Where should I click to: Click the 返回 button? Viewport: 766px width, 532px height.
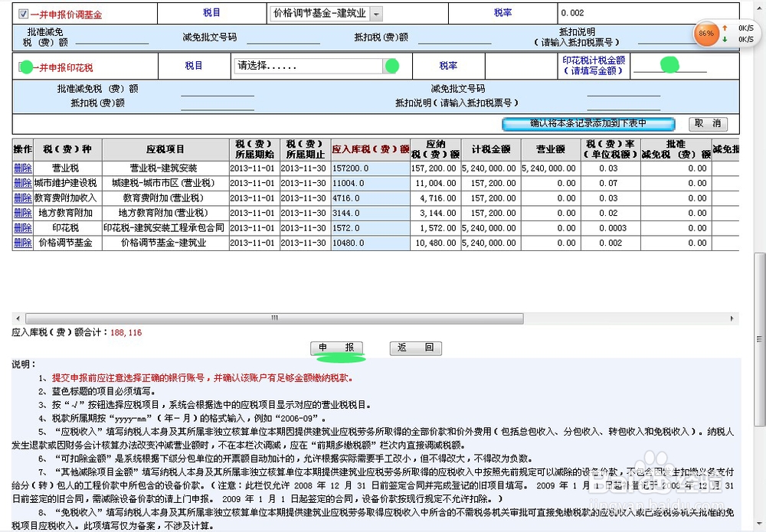point(416,348)
